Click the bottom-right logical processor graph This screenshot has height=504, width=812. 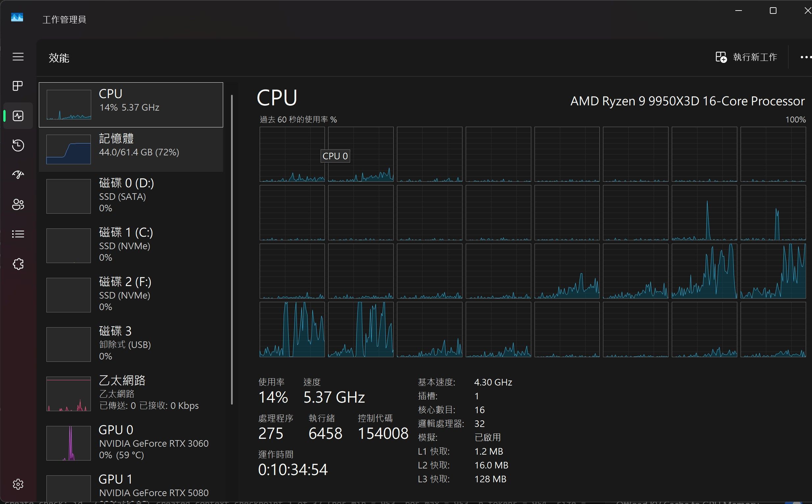(x=773, y=329)
